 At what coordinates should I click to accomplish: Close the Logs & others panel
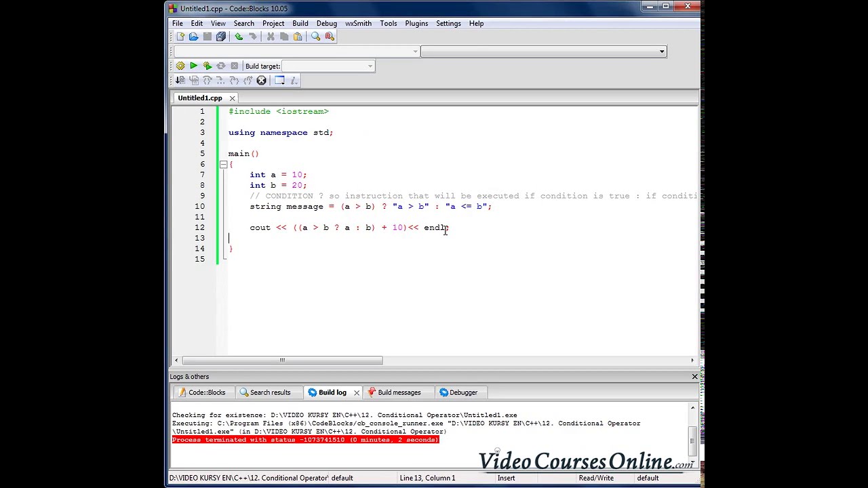(x=694, y=377)
